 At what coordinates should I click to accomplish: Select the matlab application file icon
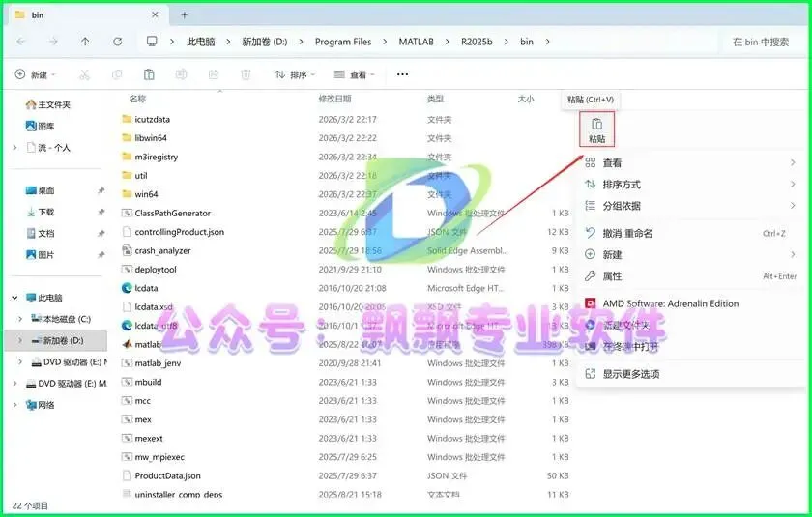pos(127,344)
